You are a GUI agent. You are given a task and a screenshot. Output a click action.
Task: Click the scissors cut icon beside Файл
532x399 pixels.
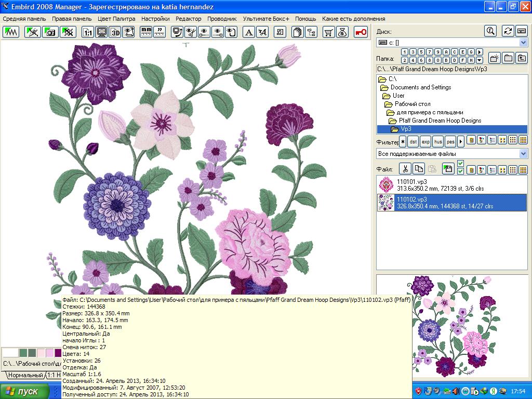pos(405,169)
